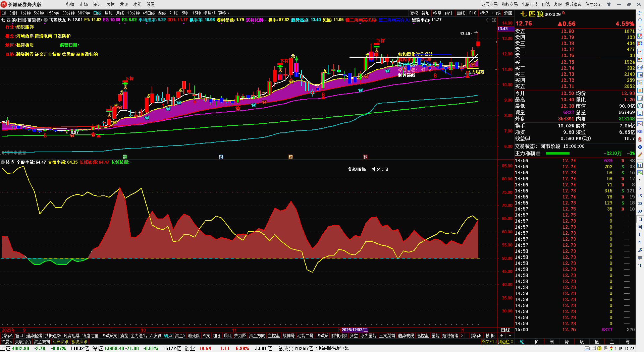Expand the 扩展 panel chevron
This screenshot has width=644, height=352.
point(7,342)
